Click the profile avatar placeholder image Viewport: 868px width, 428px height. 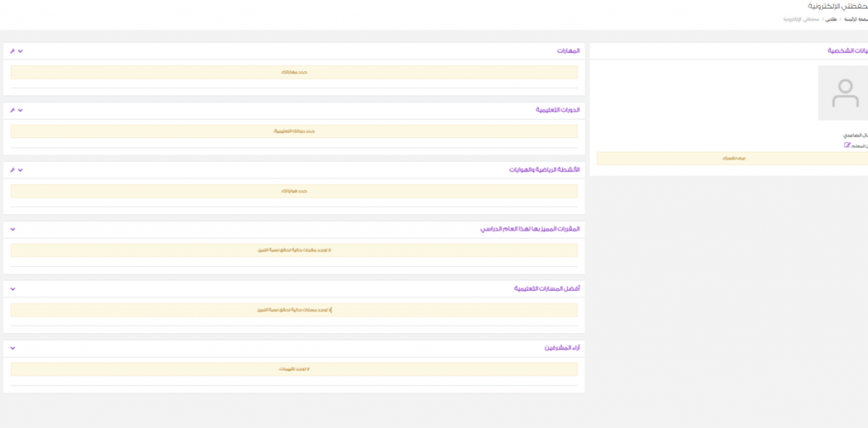(x=843, y=93)
